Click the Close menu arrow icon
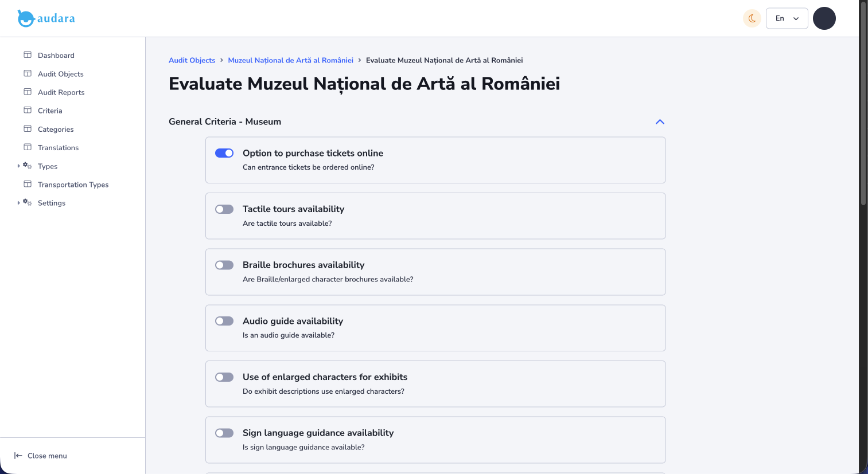The width and height of the screenshot is (868, 474). (18, 456)
